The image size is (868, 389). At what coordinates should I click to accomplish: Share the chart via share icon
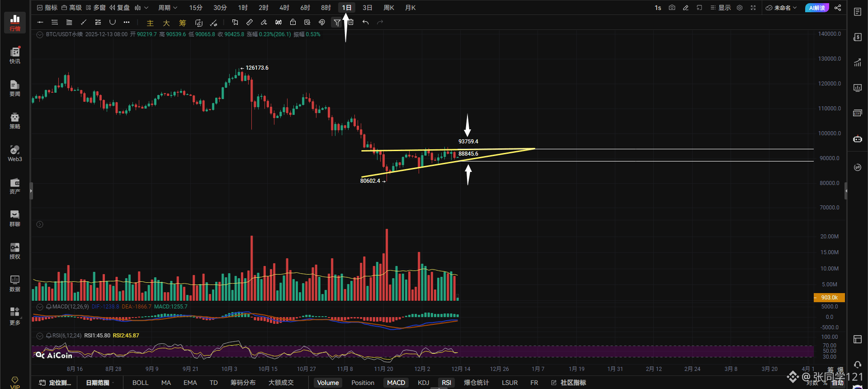click(838, 8)
